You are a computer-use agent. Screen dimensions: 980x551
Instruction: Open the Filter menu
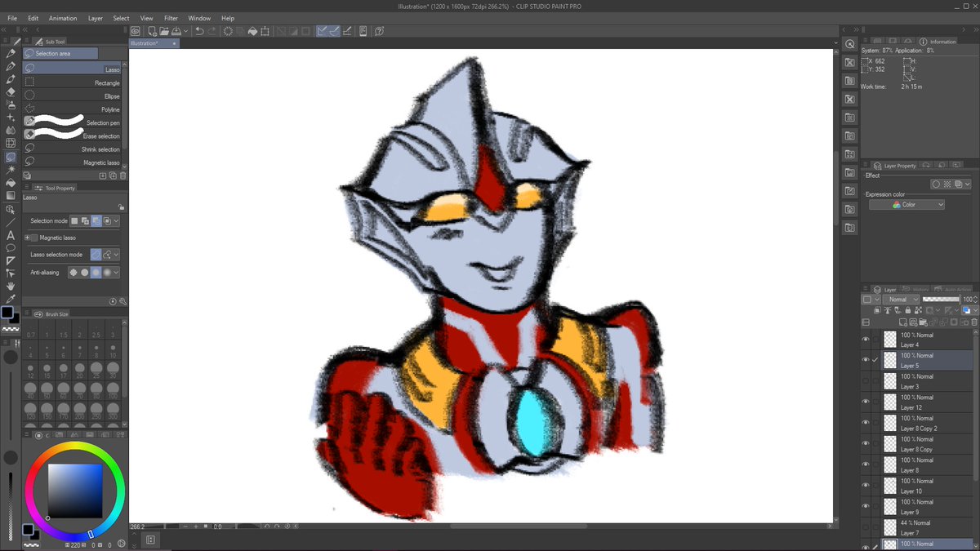point(171,18)
